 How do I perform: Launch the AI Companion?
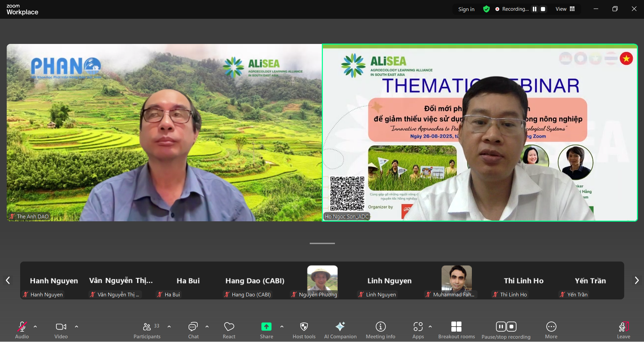tap(340, 330)
